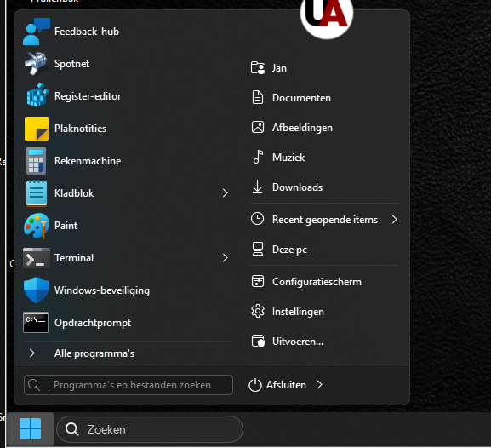Open the Rekenmachine calculator icon

[37, 161]
